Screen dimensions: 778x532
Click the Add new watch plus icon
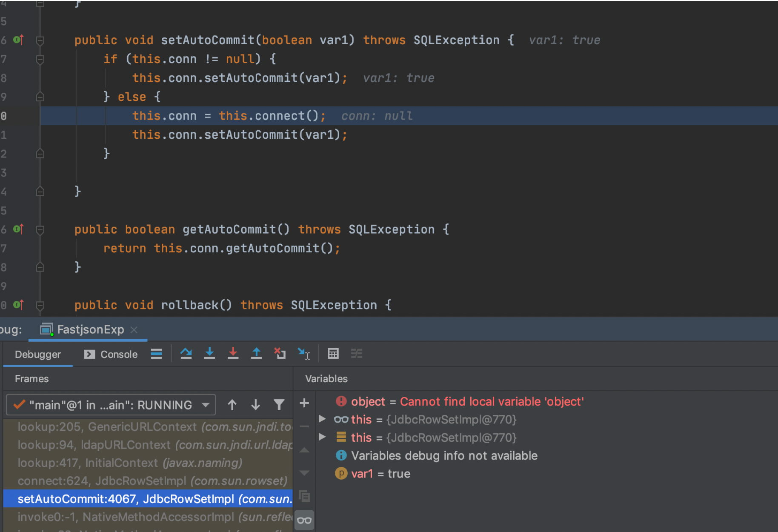(304, 403)
